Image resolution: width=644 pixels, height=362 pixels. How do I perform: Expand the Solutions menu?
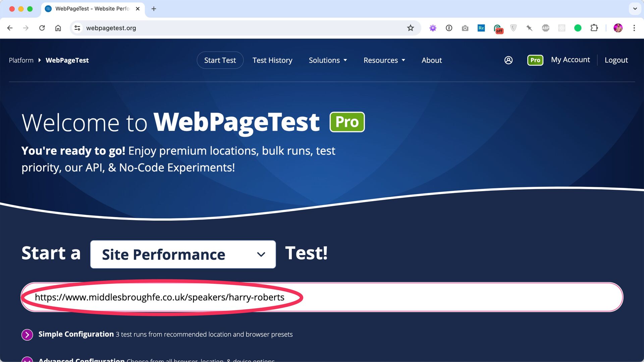coord(328,60)
